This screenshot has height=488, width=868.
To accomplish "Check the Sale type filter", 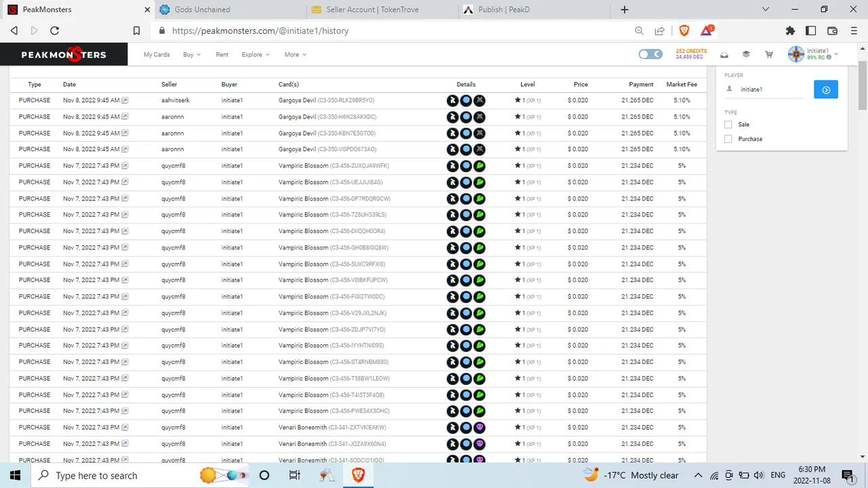I will 728,125.
